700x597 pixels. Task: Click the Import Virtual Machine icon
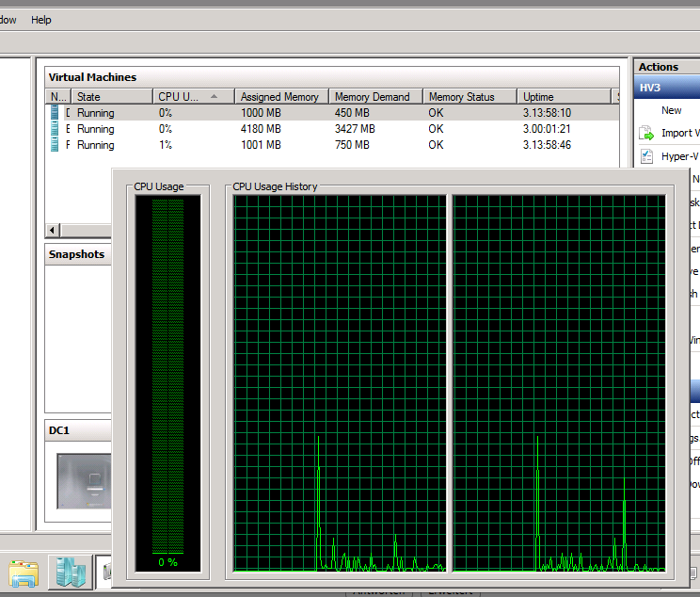[646, 133]
